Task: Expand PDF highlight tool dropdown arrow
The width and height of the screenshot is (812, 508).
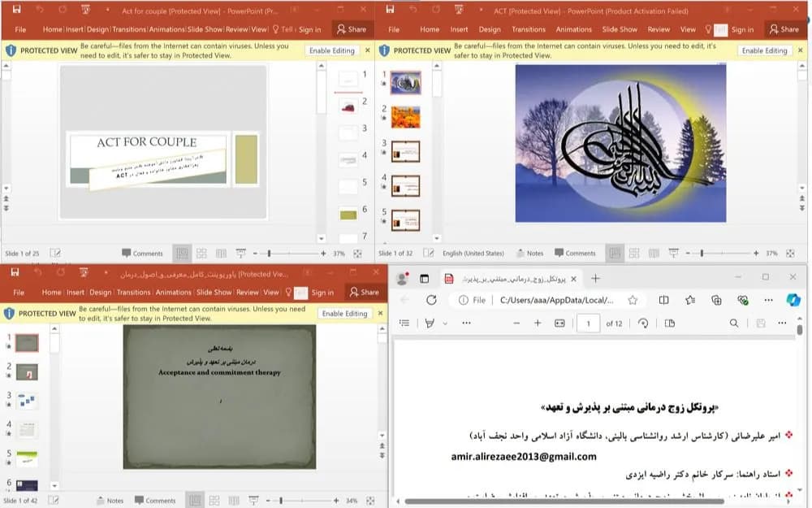Action: coord(445,323)
